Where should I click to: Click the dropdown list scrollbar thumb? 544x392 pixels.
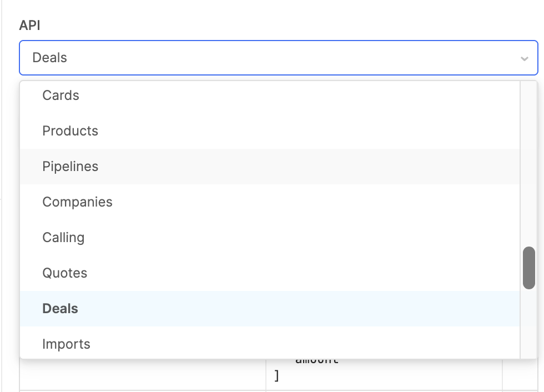[528, 268]
